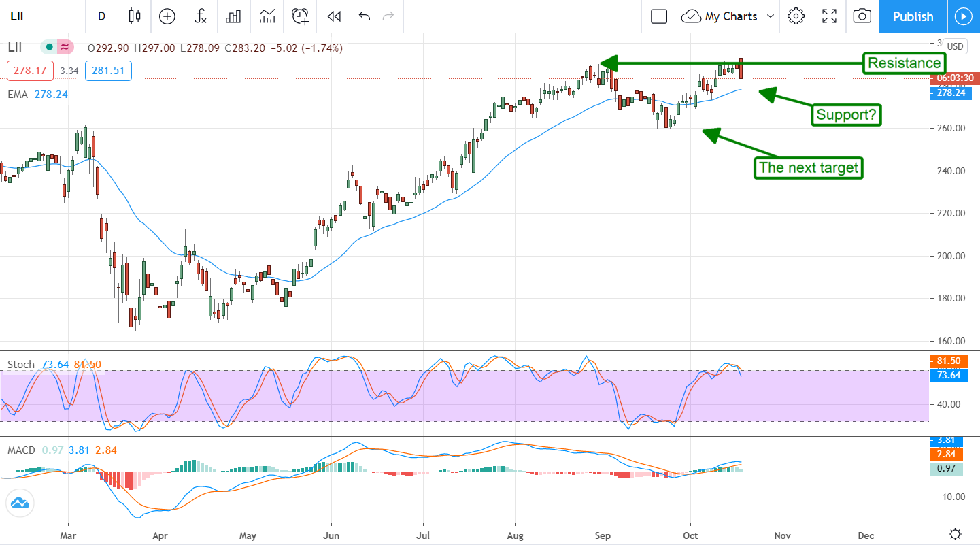Click the blue Publish button
Viewport: 980px width, 545px height.
click(913, 16)
